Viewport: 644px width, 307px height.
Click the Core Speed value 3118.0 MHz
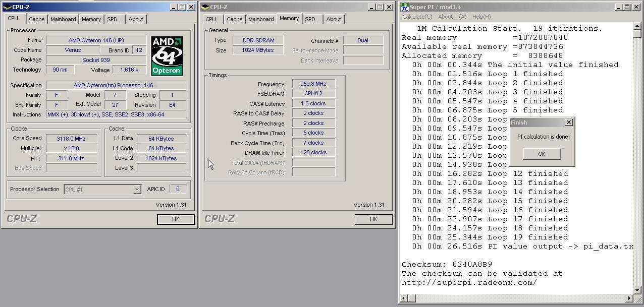pyautogui.click(x=71, y=139)
